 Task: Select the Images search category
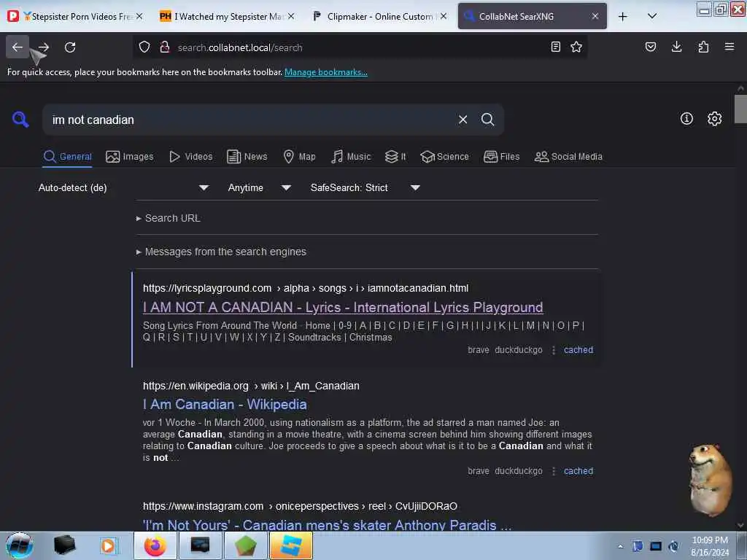pyautogui.click(x=130, y=157)
